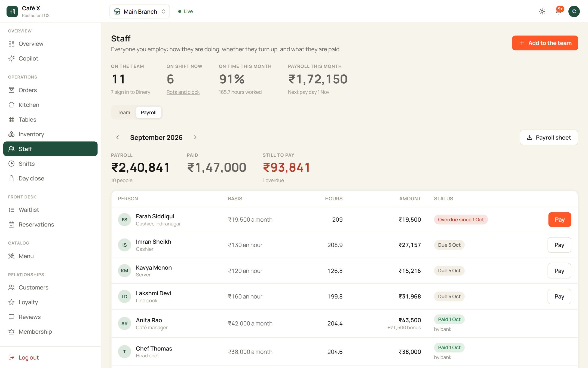Open notifications bell with 9+ badge

coord(559,11)
